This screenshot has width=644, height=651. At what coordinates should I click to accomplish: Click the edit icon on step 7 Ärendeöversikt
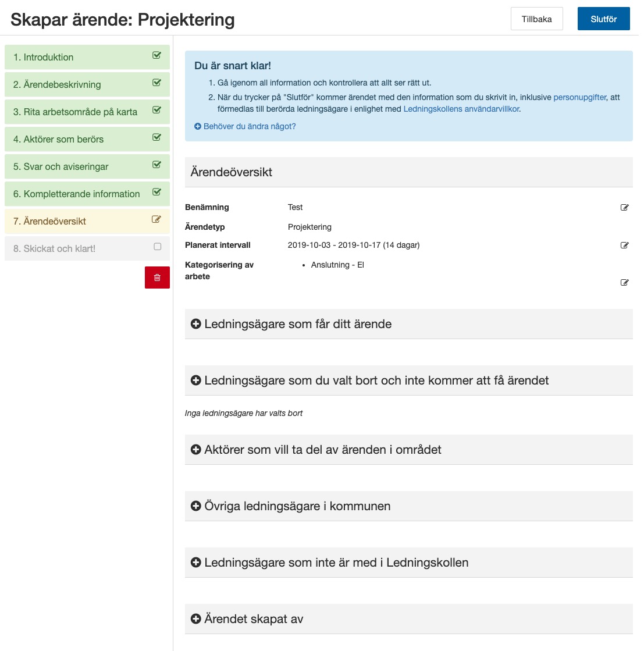click(x=156, y=219)
